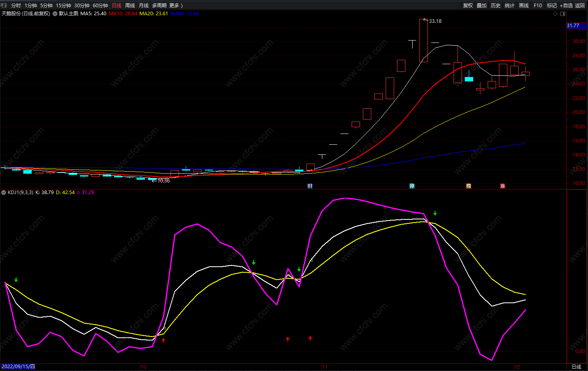Click the green down arrow near KDJ peak

tap(435, 213)
